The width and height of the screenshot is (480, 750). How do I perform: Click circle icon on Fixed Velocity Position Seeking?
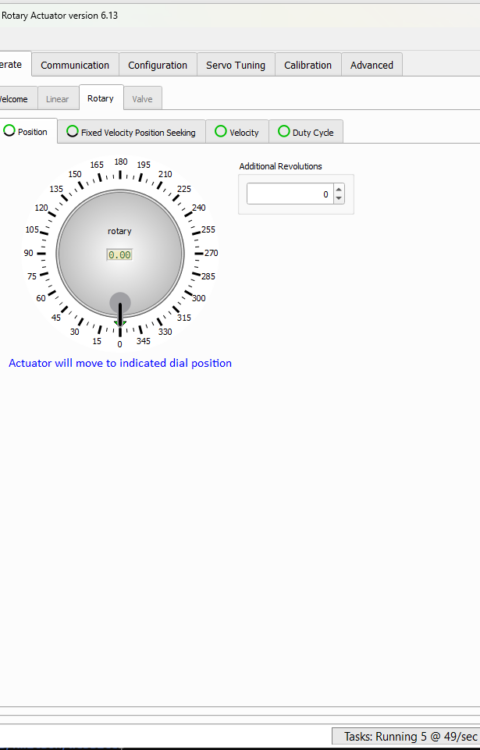(72, 131)
